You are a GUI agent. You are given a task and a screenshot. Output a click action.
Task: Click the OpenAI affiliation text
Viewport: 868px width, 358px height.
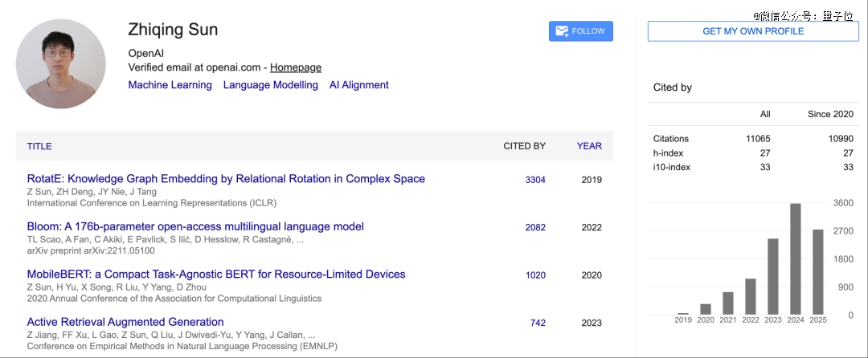(146, 54)
